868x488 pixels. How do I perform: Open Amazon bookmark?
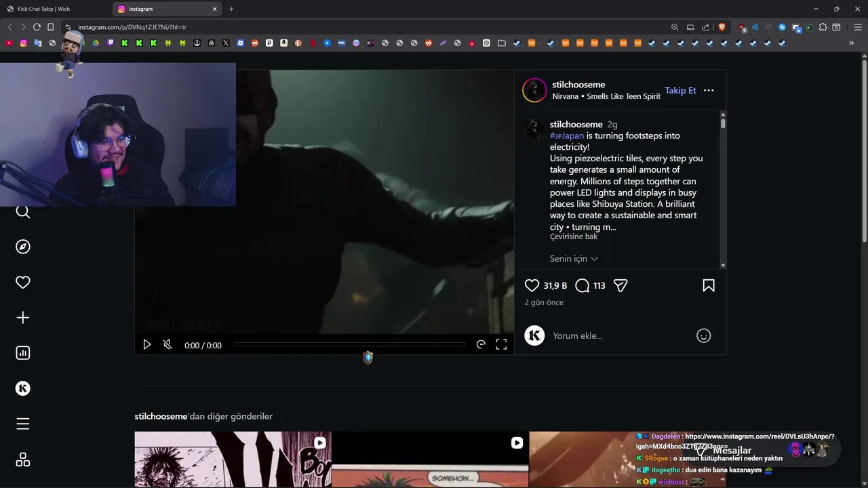tap(283, 43)
